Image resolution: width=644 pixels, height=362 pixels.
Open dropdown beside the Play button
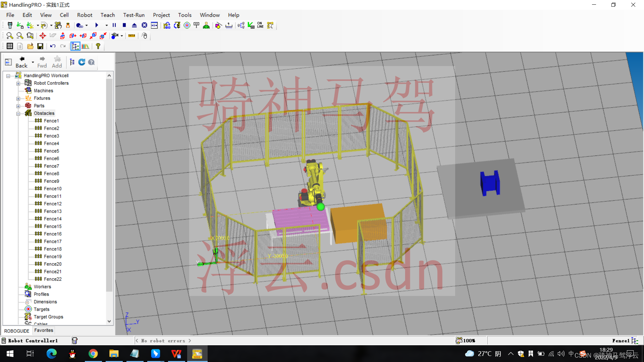[x=106, y=25]
